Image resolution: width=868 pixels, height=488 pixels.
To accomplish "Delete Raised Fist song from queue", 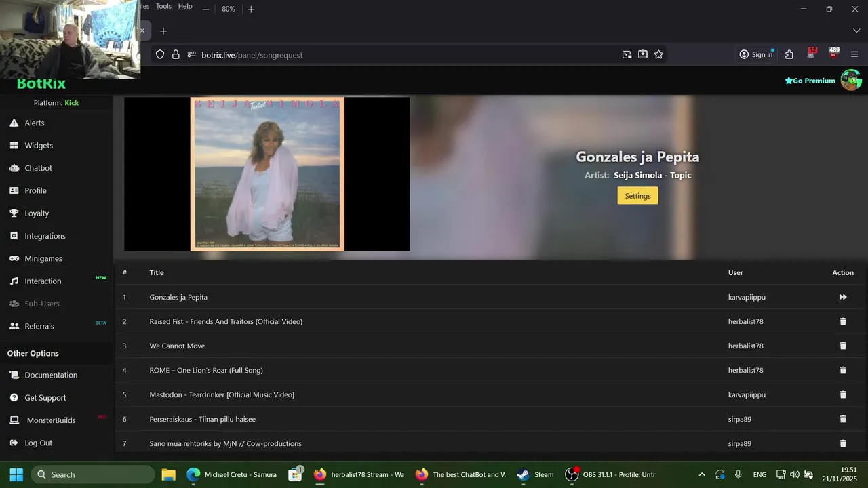I will (843, 321).
